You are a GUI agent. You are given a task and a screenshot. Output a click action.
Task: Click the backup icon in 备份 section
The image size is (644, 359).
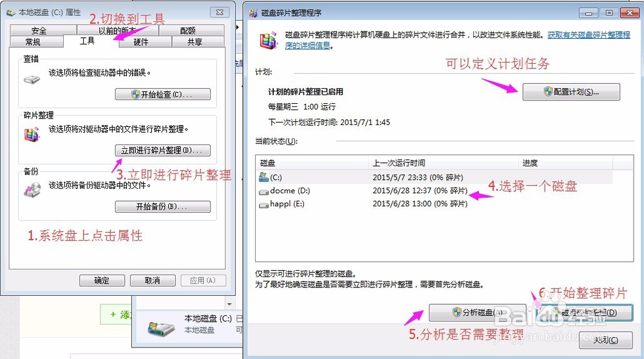click(32, 190)
